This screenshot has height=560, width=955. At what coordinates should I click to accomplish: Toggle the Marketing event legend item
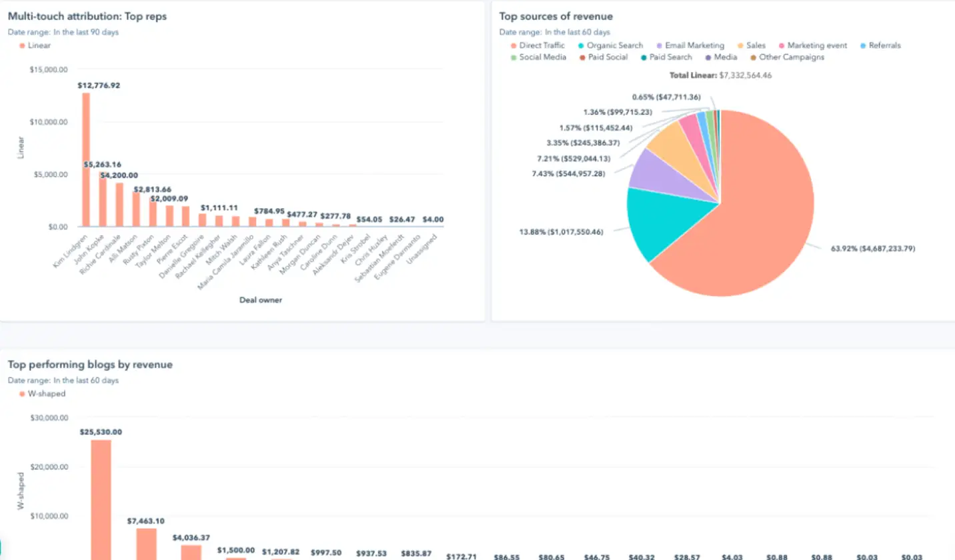[x=812, y=45]
